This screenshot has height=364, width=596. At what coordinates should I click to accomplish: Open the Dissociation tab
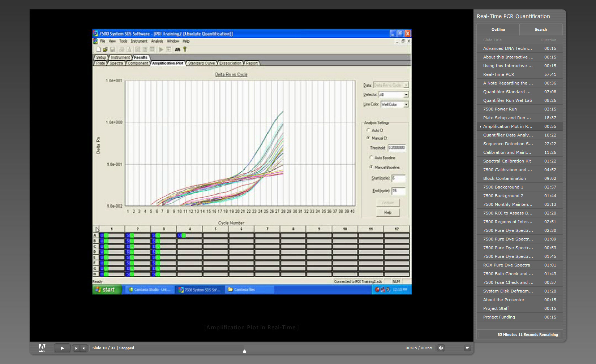(230, 63)
